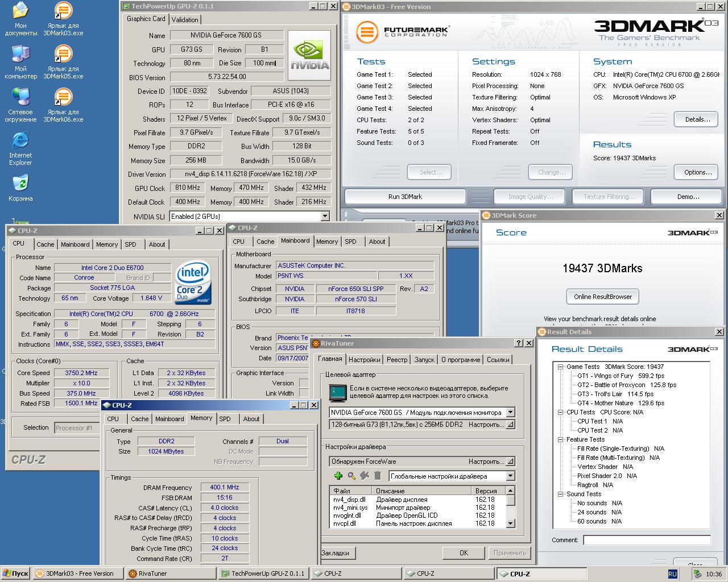Open the Реестр tab in RivaTuner

(x=397, y=360)
